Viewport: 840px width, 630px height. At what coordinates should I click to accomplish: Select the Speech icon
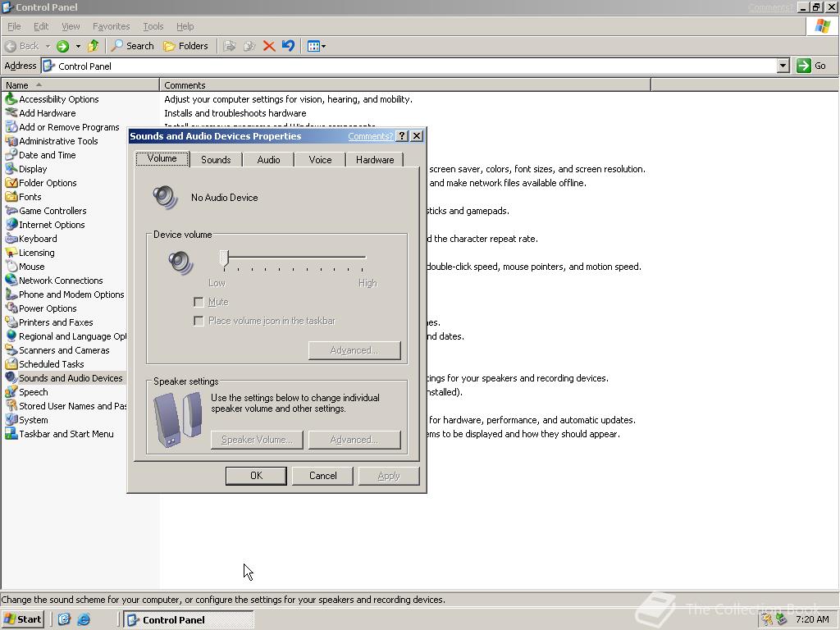pos(11,391)
